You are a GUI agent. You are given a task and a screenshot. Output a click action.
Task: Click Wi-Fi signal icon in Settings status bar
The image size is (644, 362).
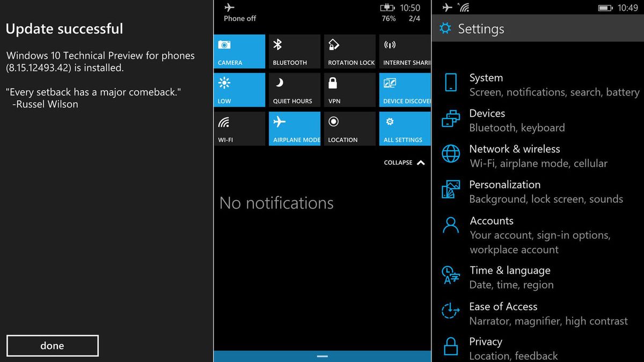click(x=464, y=8)
